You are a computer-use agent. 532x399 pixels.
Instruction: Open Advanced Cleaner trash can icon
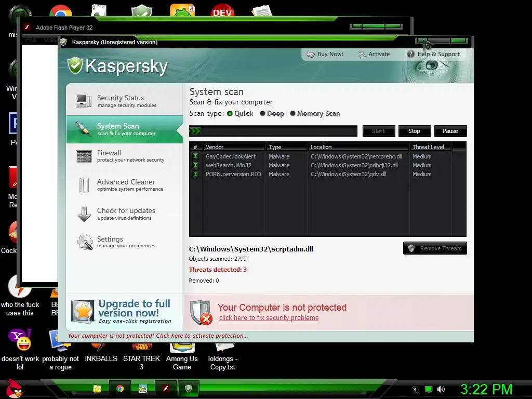tap(84, 185)
